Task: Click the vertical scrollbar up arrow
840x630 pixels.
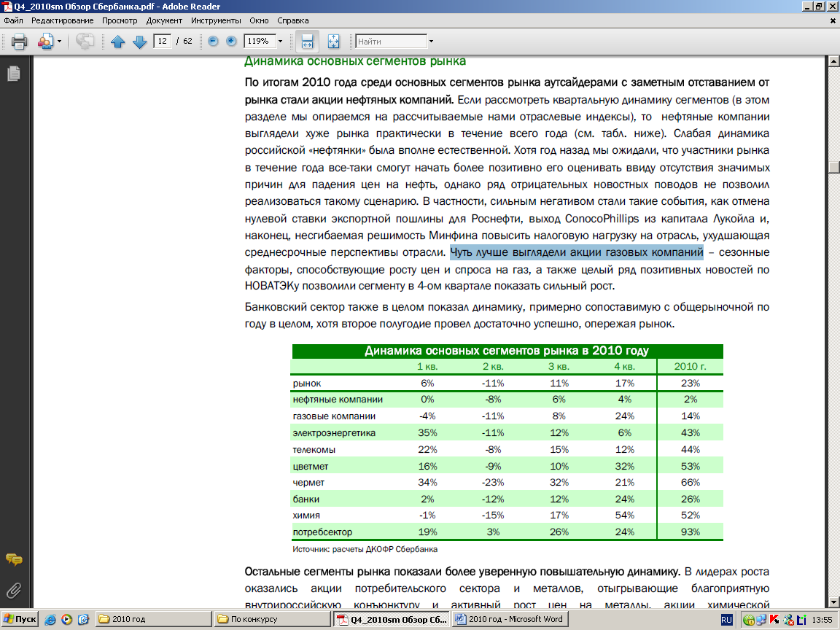Action: [x=833, y=61]
